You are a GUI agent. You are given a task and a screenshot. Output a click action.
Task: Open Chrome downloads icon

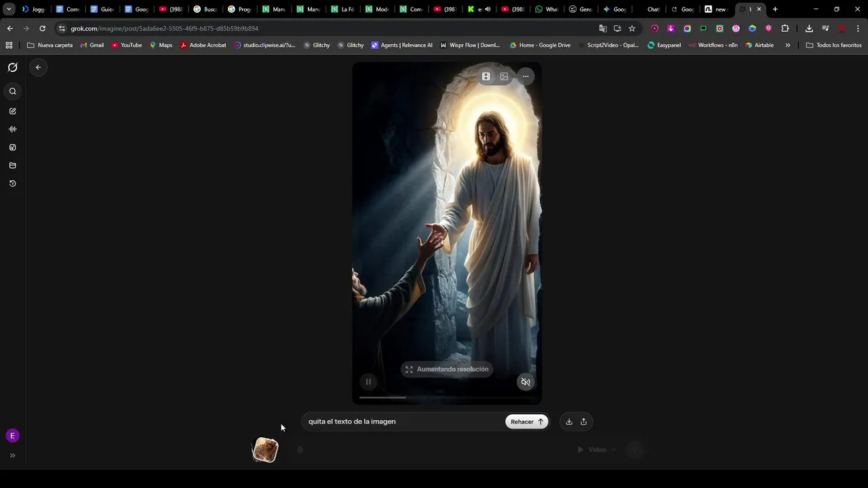[809, 28]
